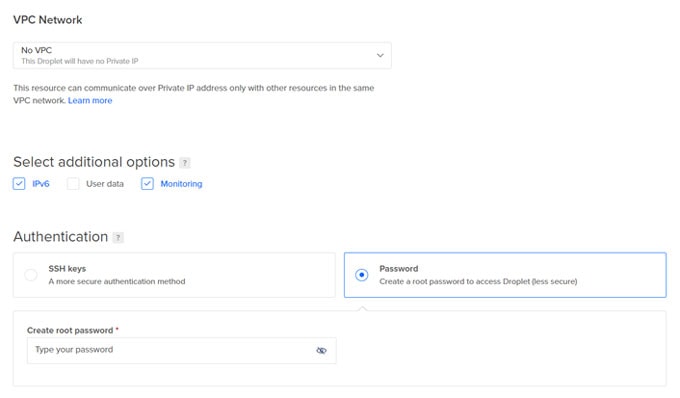Select the SSH keys radio button
The width and height of the screenshot is (680, 398).
[31, 275]
